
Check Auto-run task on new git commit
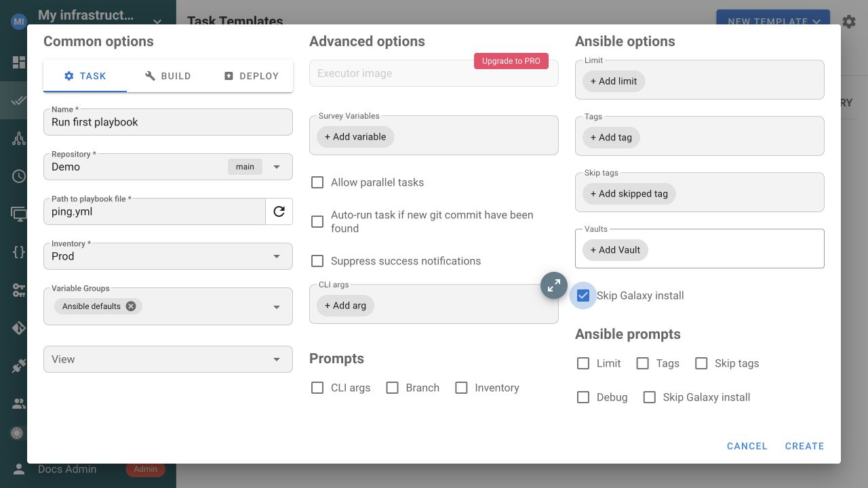click(317, 222)
